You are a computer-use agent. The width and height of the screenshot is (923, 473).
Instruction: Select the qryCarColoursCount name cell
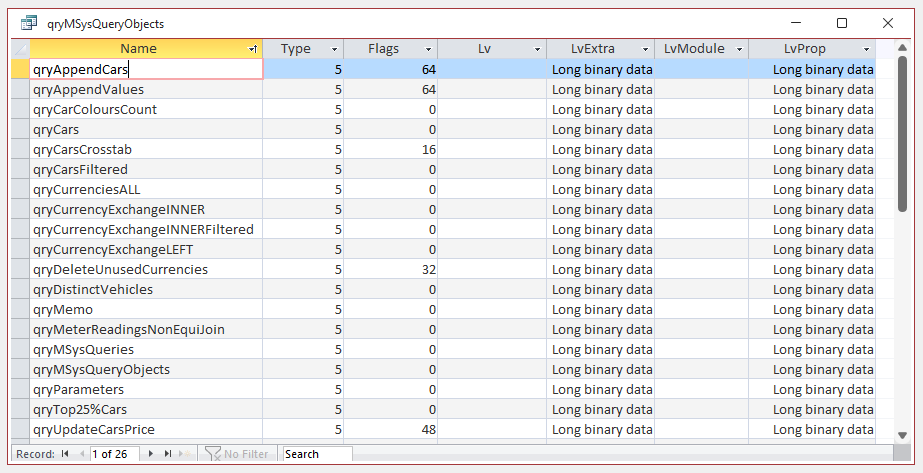point(146,109)
